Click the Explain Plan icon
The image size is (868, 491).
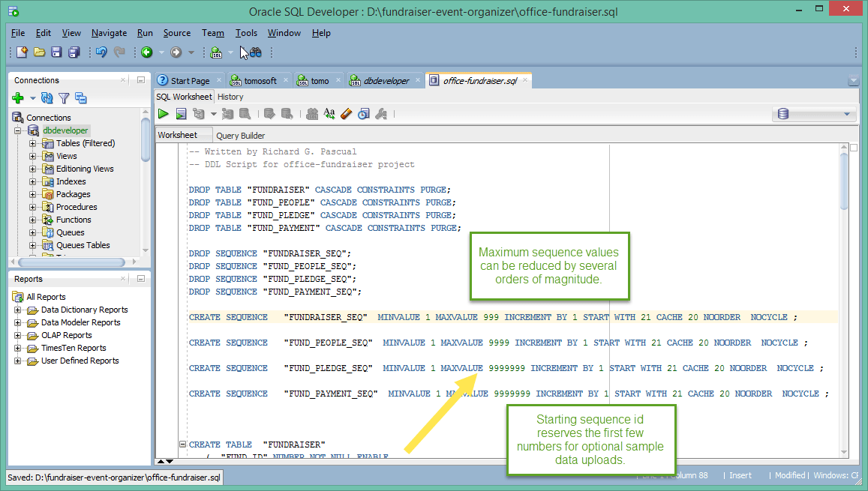click(x=199, y=114)
